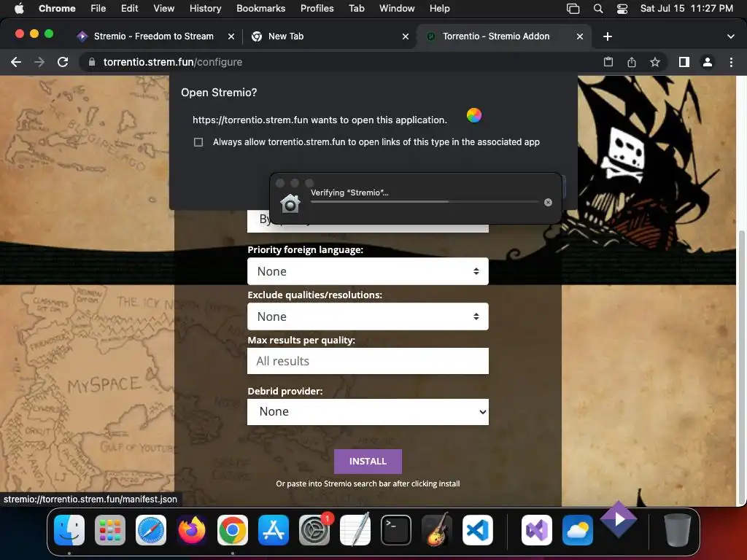Image resolution: width=747 pixels, height=560 pixels.
Task: Open the Chrome profile avatar
Action: pyautogui.click(x=708, y=62)
